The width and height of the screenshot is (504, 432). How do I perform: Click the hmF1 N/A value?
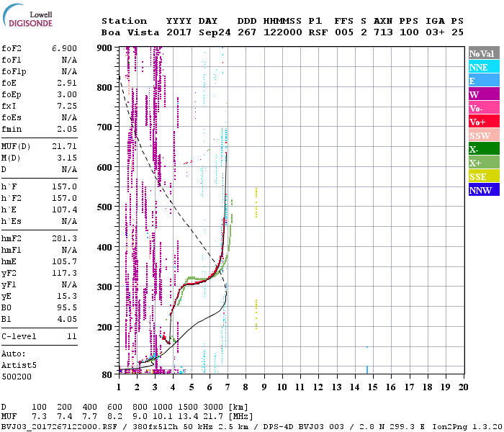click(69, 250)
